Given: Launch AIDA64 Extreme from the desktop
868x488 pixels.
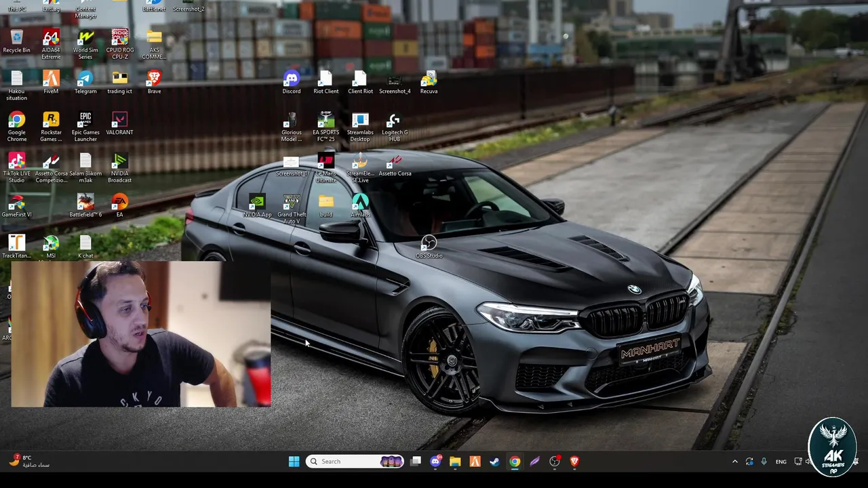Looking at the screenshot, I should (51, 44).
